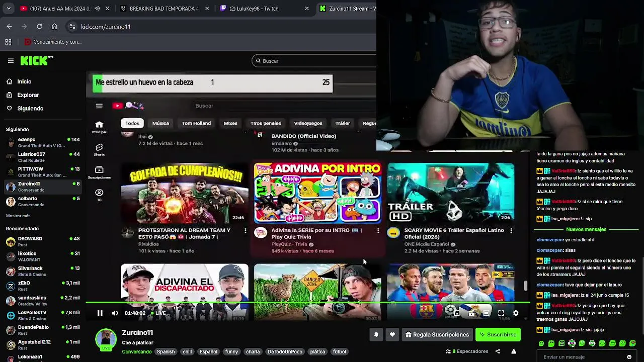
Task: Open Goleada de Cumpleaños video thumbnail
Action: [x=184, y=193]
